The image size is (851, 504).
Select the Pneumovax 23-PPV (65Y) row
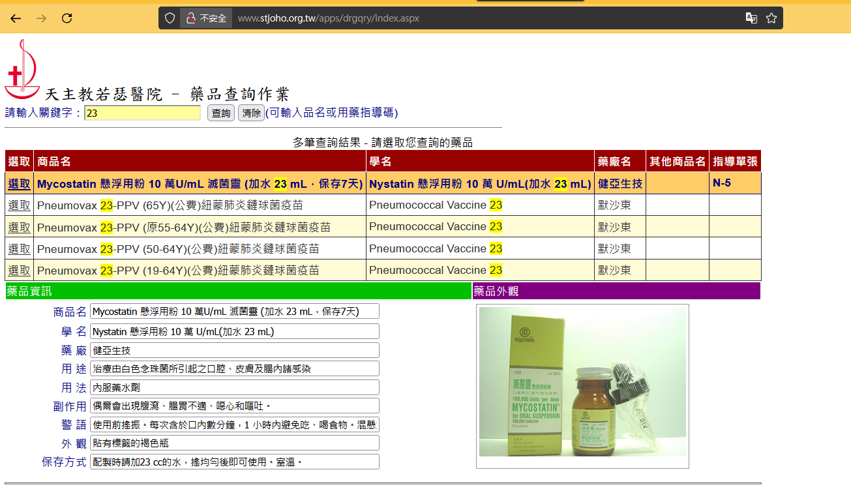19,205
